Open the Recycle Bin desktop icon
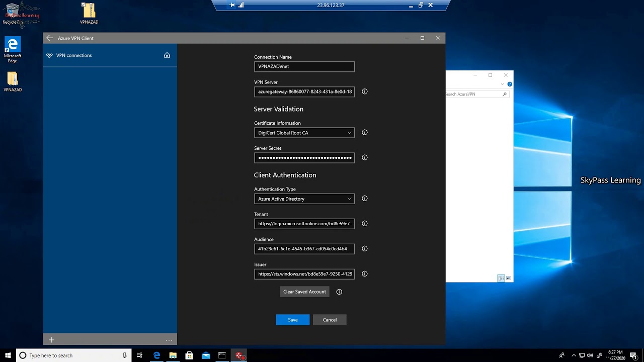644x362 pixels. pyautogui.click(x=14, y=14)
